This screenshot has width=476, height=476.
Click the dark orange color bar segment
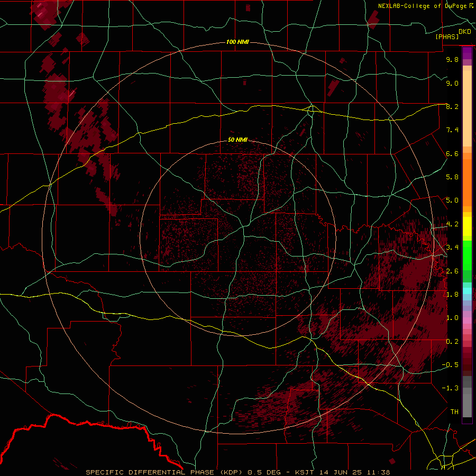point(467,183)
